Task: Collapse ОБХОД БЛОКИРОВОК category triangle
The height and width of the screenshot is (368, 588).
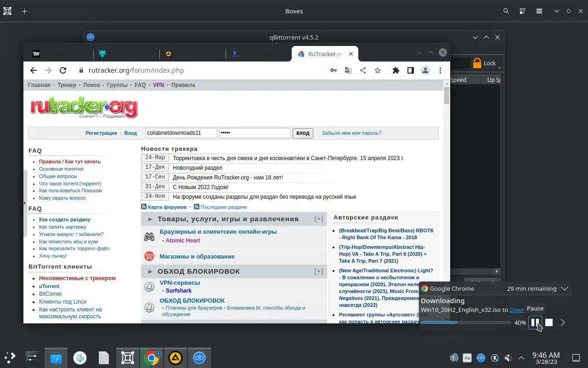Action: click(x=150, y=272)
